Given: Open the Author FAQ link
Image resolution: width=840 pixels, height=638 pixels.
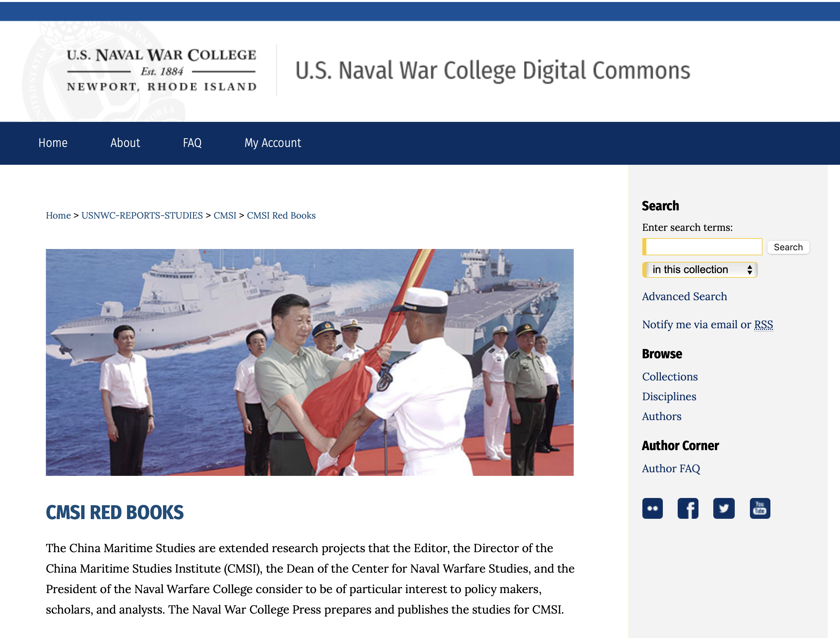Looking at the screenshot, I should click(671, 469).
